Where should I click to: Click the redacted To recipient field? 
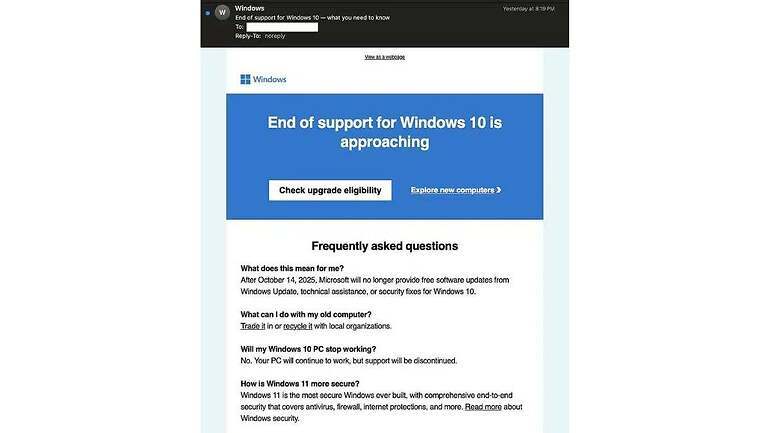pos(282,27)
